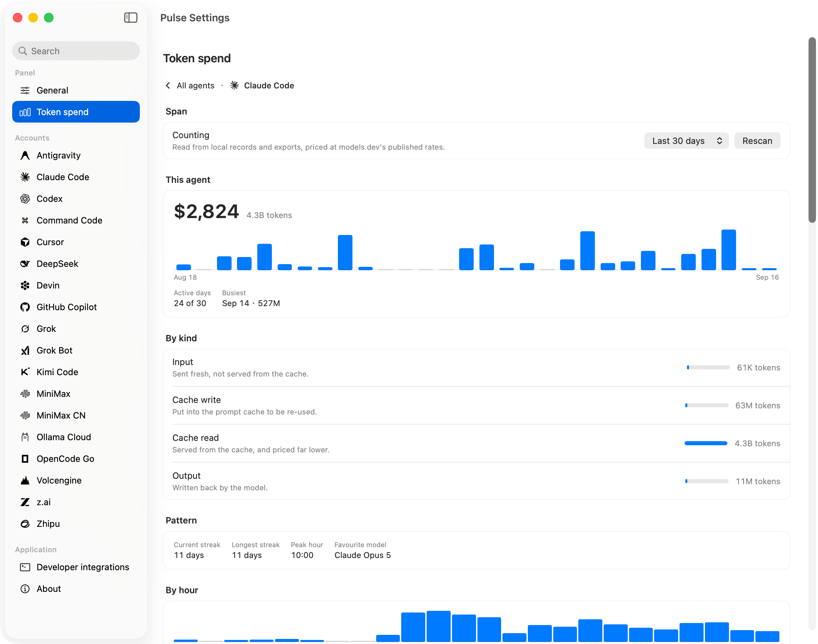
Task: Click the Command Code icon
Action: point(25,220)
